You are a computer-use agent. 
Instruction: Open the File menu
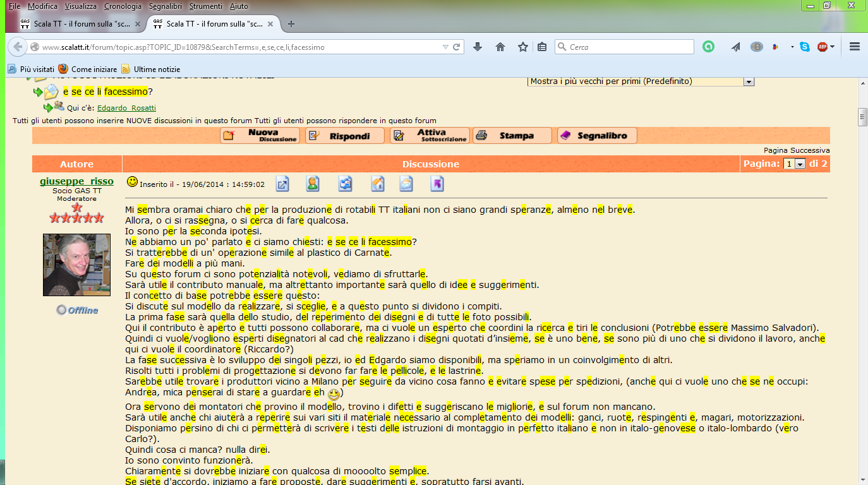(x=14, y=6)
